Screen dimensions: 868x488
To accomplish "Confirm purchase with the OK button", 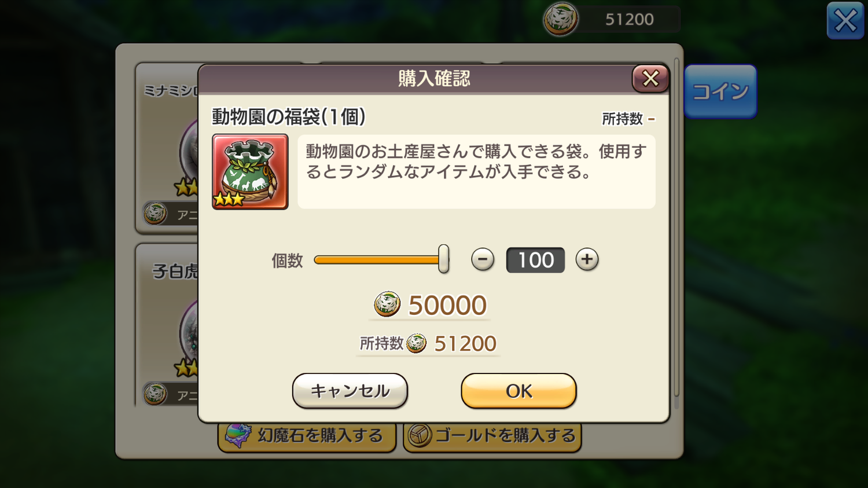I will 518,391.
